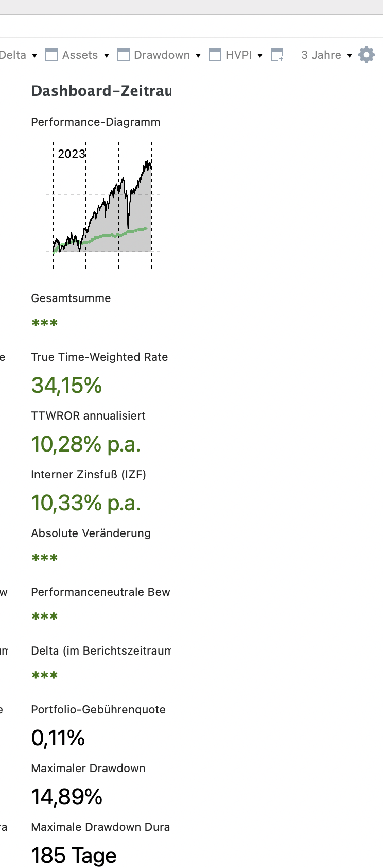Click the 10,33% p.a. IZF value

coord(86,503)
